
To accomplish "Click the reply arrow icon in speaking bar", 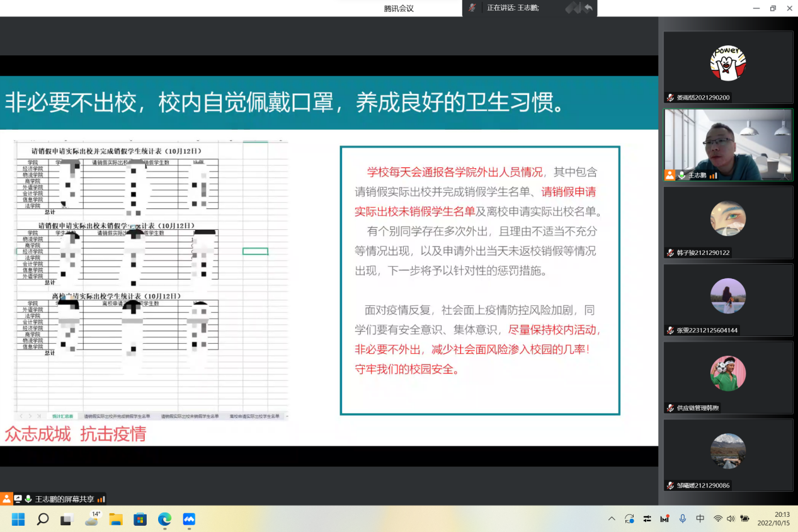I will (588, 8).
